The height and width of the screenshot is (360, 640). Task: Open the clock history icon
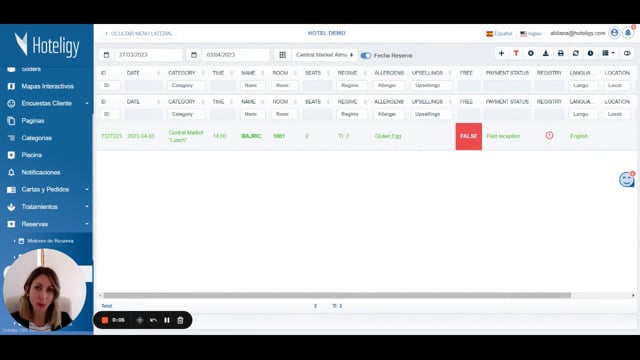point(591,53)
